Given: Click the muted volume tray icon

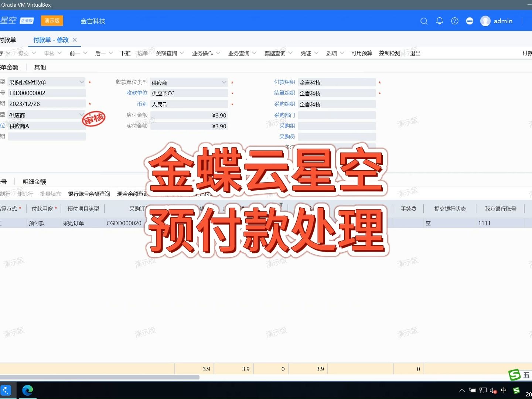Looking at the screenshot, I should [x=493, y=391].
